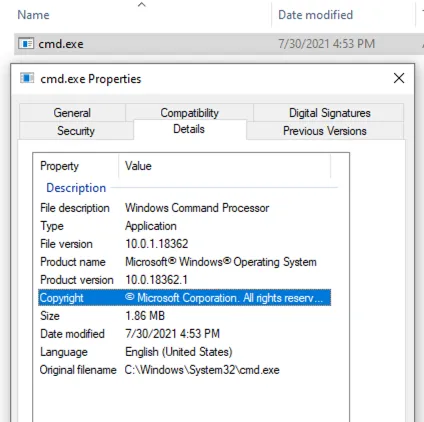Viewport: 424px width, 422px height.
Task: Switch to the Security tab
Action: tap(76, 131)
